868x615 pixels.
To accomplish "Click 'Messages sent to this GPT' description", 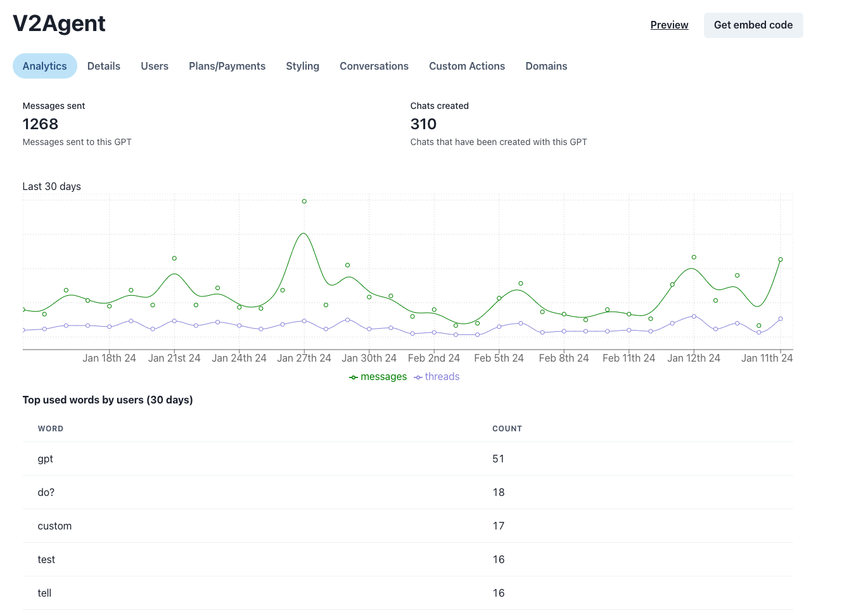I will tap(77, 142).
